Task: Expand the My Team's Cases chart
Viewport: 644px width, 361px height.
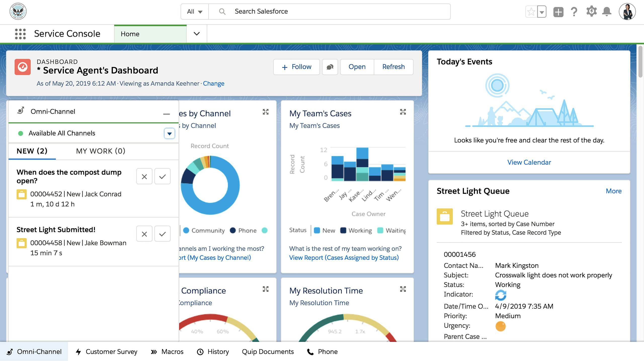Action: (403, 112)
